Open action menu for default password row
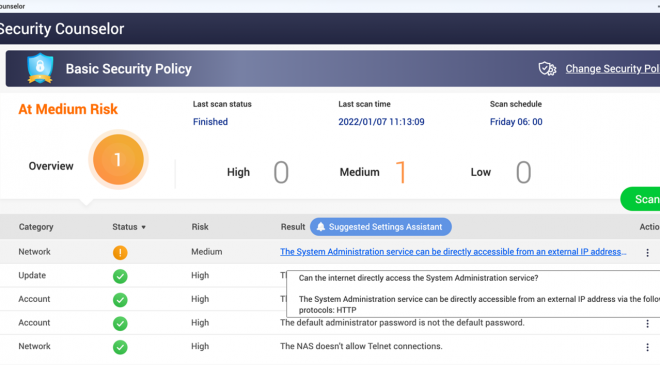This screenshot has height=365, width=660. click(647, 323)
